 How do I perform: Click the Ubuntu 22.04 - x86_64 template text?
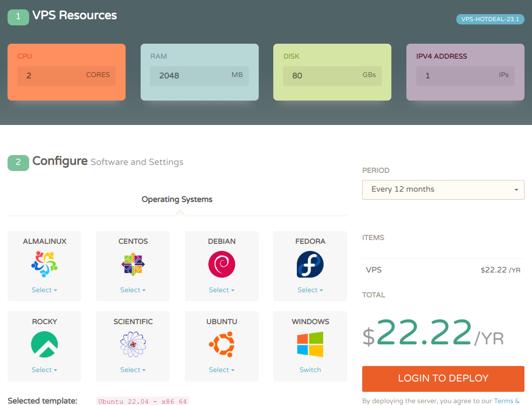142,401
